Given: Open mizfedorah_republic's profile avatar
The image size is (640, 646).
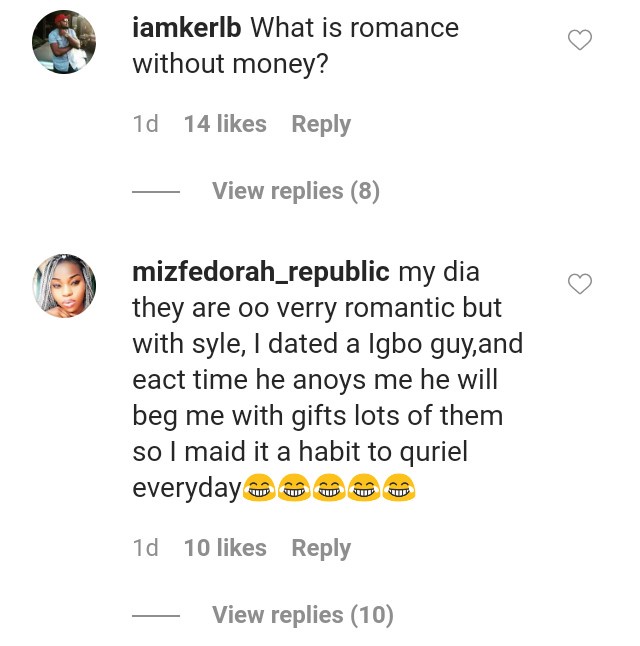Looking at the screenshot, I should click(x=64, y=286).
